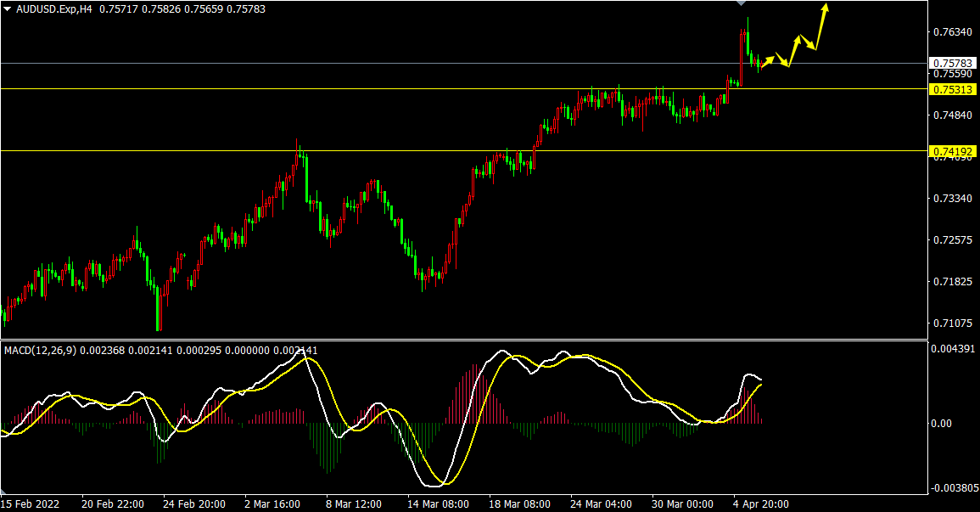
Task: Click the yellow 0.75313 price tag
Action: click(952, 89)
